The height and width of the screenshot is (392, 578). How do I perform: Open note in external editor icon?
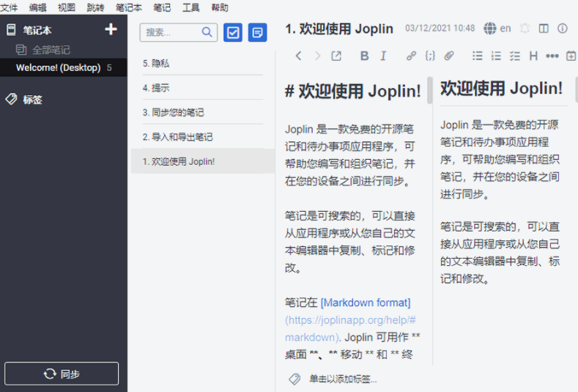click(336, 56)
